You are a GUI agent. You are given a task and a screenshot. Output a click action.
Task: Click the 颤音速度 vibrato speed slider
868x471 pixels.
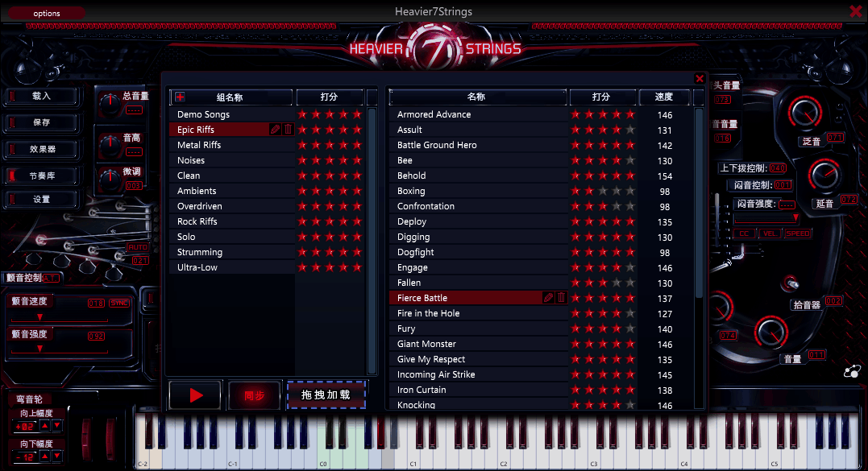pyautogui.click(x=59, y=318)
